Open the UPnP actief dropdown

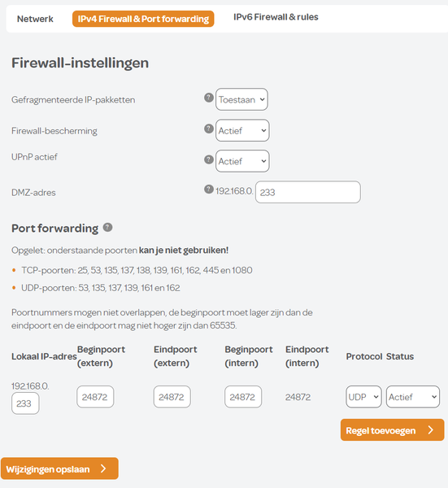pos(242,161)
